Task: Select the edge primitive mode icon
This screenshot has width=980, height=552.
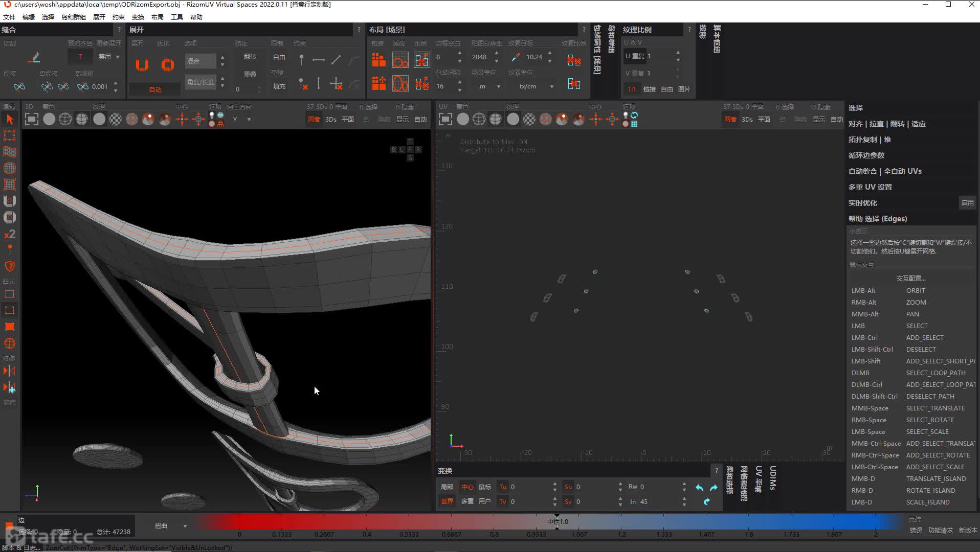Action: (10, 310)
